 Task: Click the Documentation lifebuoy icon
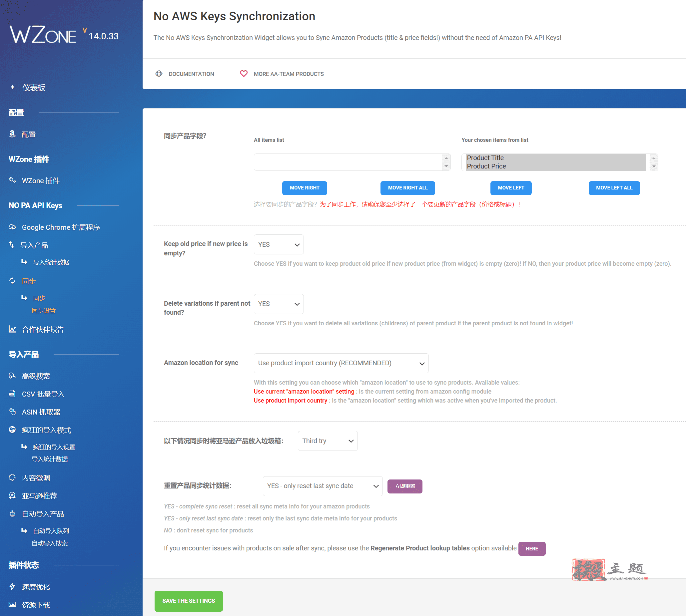(x=159, y=74)
